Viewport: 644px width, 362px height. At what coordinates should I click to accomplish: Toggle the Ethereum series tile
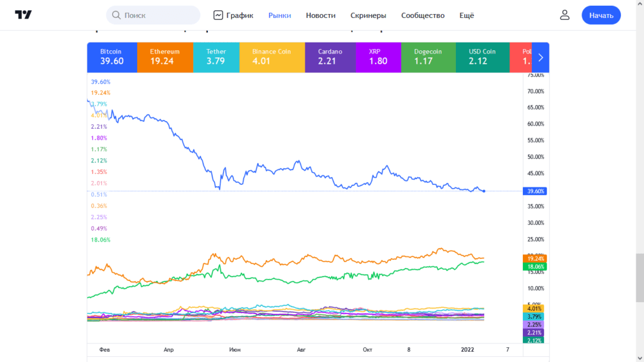[x=165, y=57]
